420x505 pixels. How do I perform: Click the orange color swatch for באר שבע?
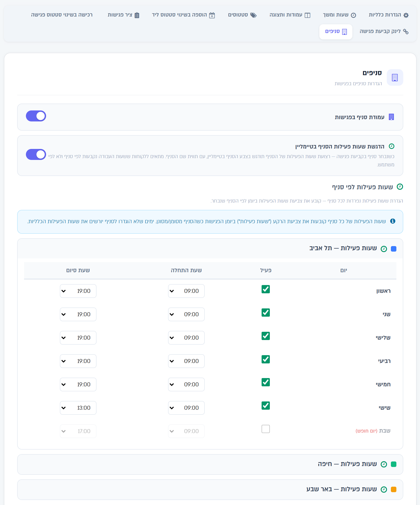coord(394,489)
